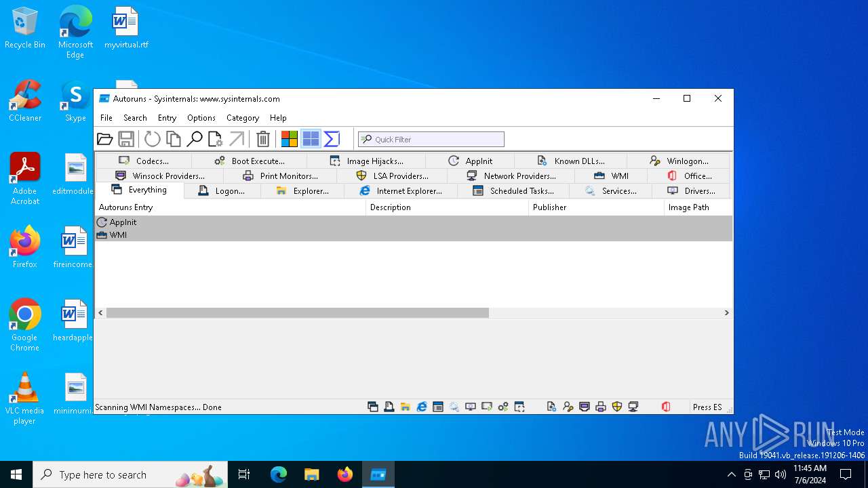Sort by Publisher column header
This screenshot has height=488, width=868.
coord(596,207)
